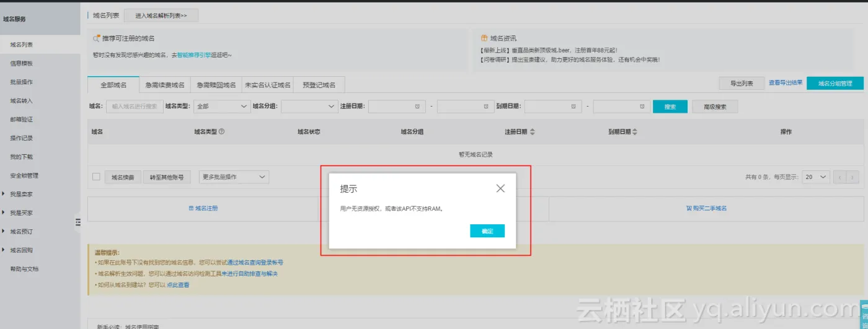Screen dimensions: 868x329
Task: Click the 智能推荐引擎 link
Action: (x=193, y=55)
